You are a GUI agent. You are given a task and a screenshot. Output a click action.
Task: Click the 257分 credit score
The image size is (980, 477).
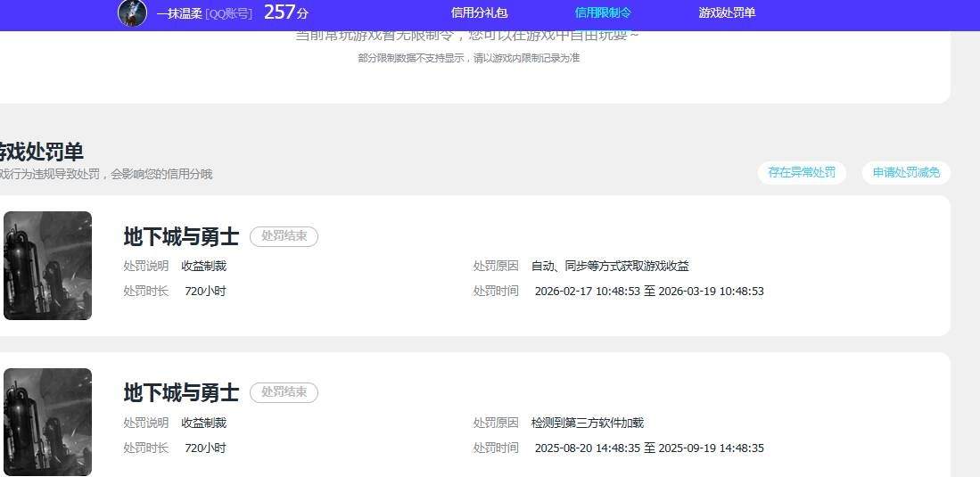coord(286,12)
